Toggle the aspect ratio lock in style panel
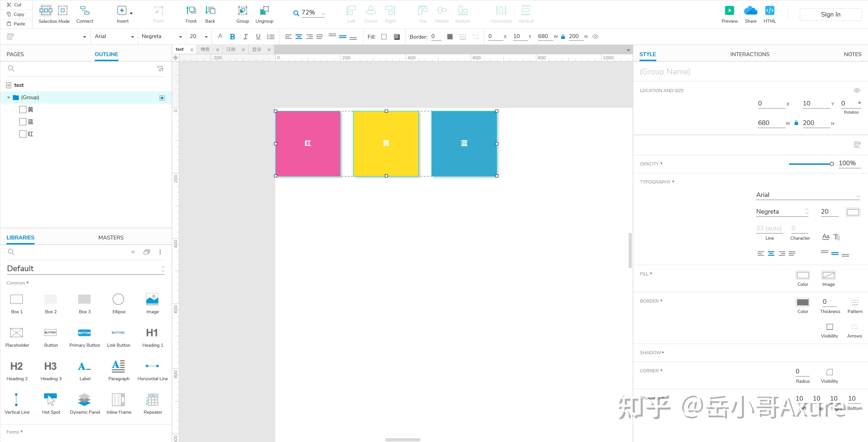 click(796, 123)
